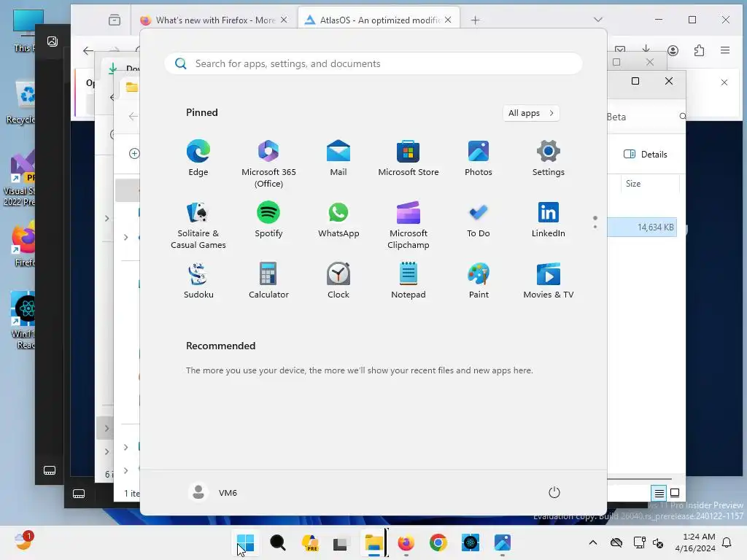Open the tray network status icon

pos(639,542)
